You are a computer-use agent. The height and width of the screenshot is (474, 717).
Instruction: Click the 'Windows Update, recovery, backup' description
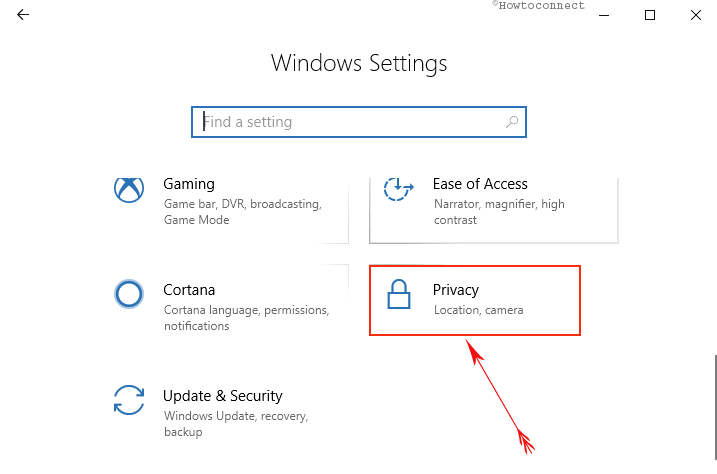tap(236, 424)
